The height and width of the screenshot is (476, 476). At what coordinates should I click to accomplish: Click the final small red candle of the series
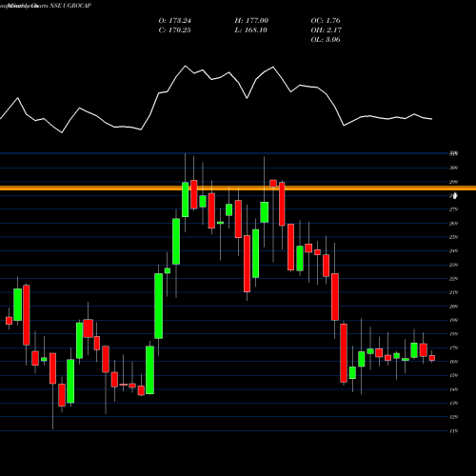(432, 358)
